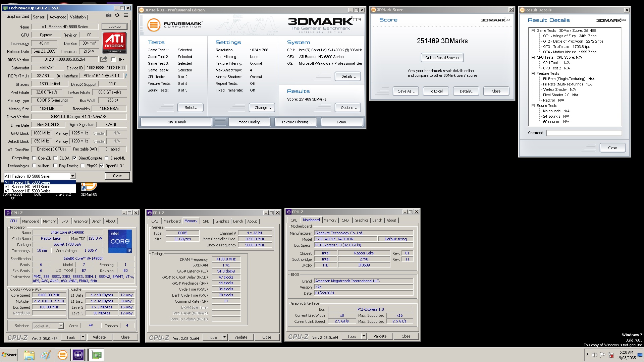Click the BIOS export share icon in GPU-Z
The height and width of the screenshot is (362, 644).
104,59
